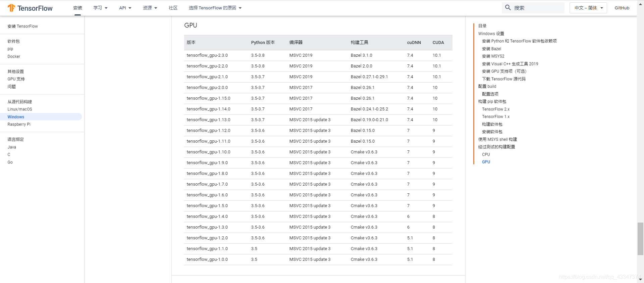This screenshot has height=283, width=644.
Task: Click the 编译器 column header
Action: (296, 43)
